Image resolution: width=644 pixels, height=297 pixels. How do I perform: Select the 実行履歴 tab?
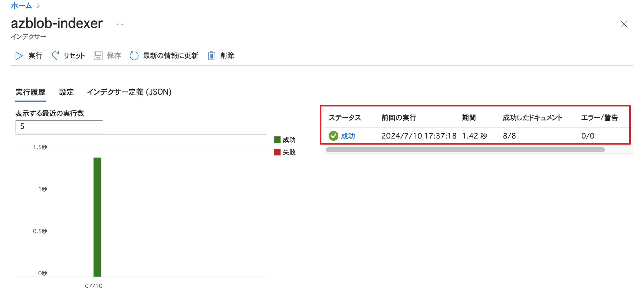(x=30, y=92)
